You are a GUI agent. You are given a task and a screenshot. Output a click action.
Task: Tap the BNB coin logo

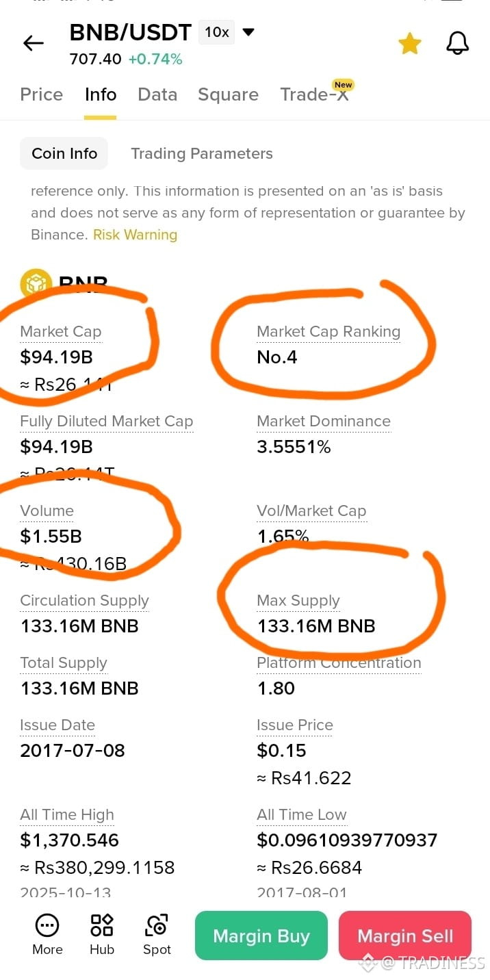[36, 284]
